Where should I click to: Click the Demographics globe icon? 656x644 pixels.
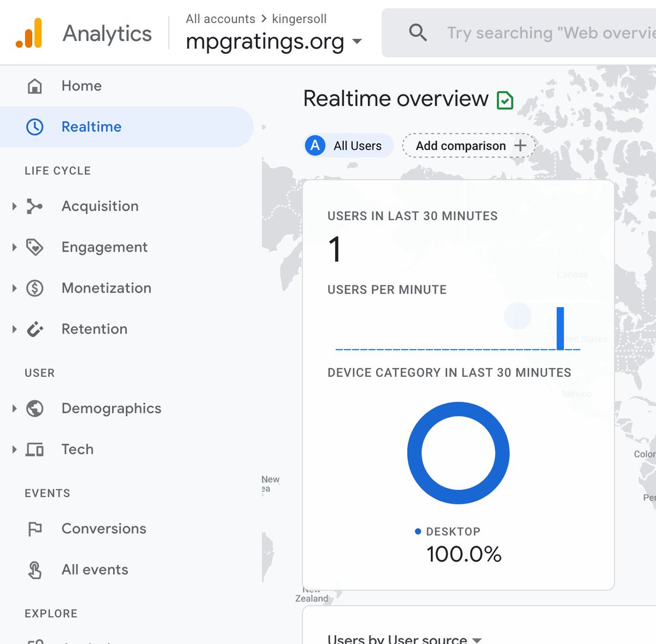35,408
